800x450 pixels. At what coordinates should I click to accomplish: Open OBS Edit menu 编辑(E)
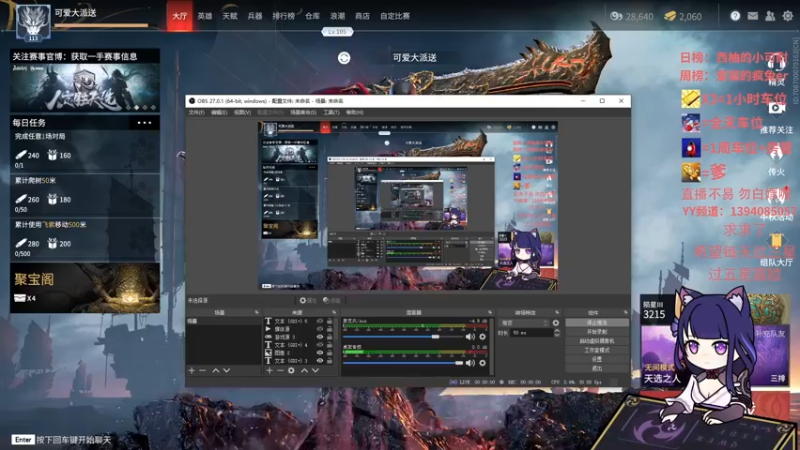[219, 112]
